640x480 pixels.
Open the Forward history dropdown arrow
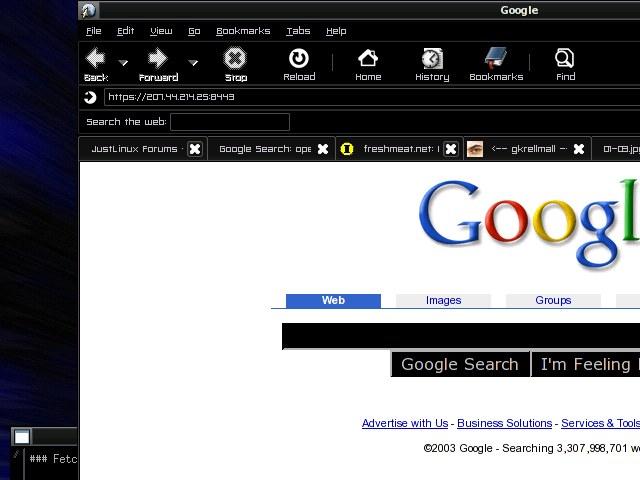(x=193, y=63)
